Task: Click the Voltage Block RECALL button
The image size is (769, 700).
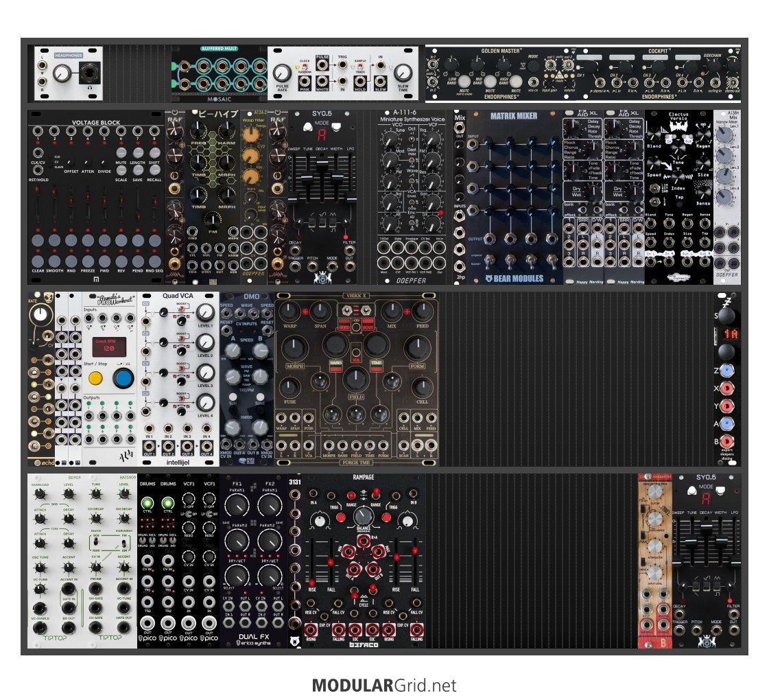Action: (154, 170)
